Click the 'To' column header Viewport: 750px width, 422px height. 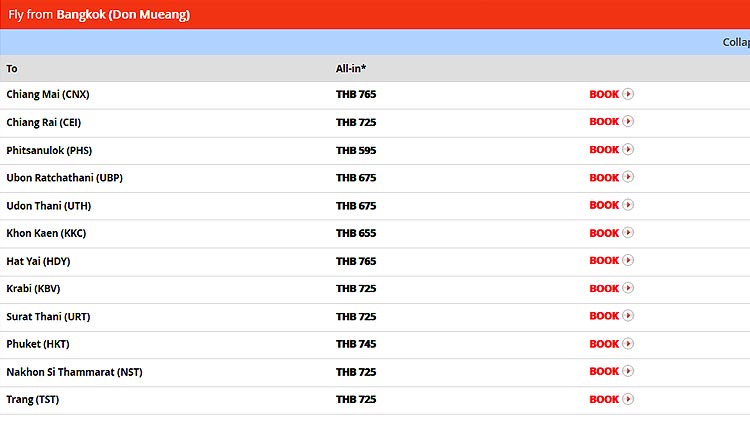pyautogui.click(x=12, y=69)
